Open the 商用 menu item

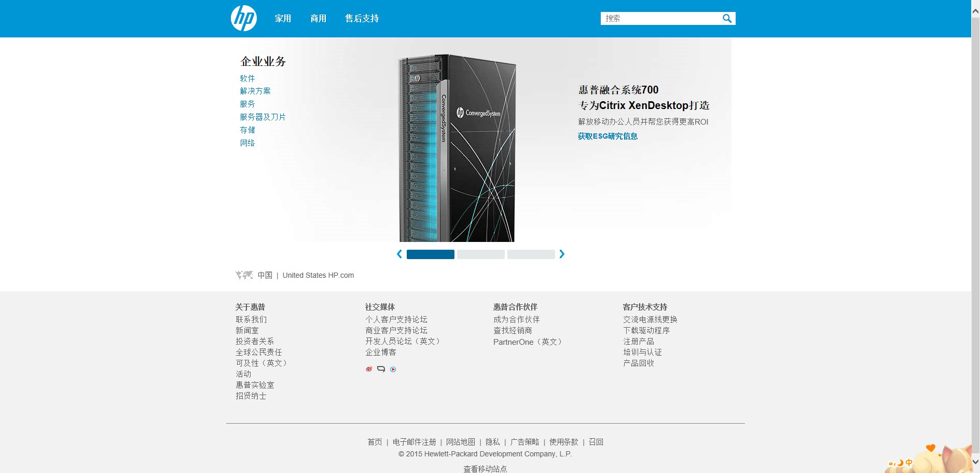pos(318,18)
